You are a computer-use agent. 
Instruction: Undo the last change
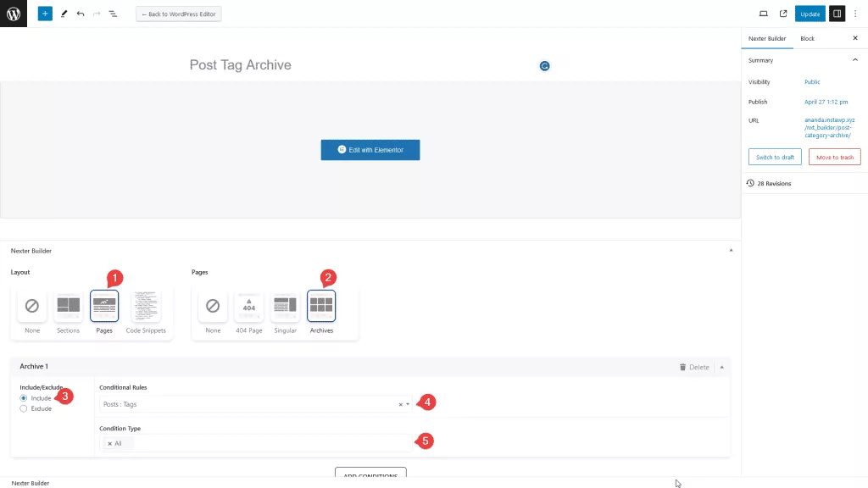[81, 14]
